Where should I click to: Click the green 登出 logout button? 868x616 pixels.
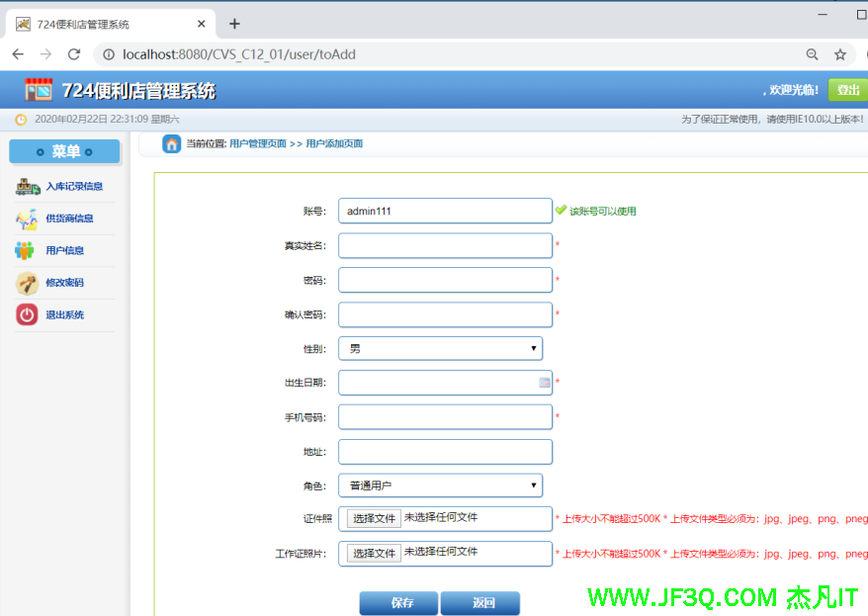click(x=847, y=90)
